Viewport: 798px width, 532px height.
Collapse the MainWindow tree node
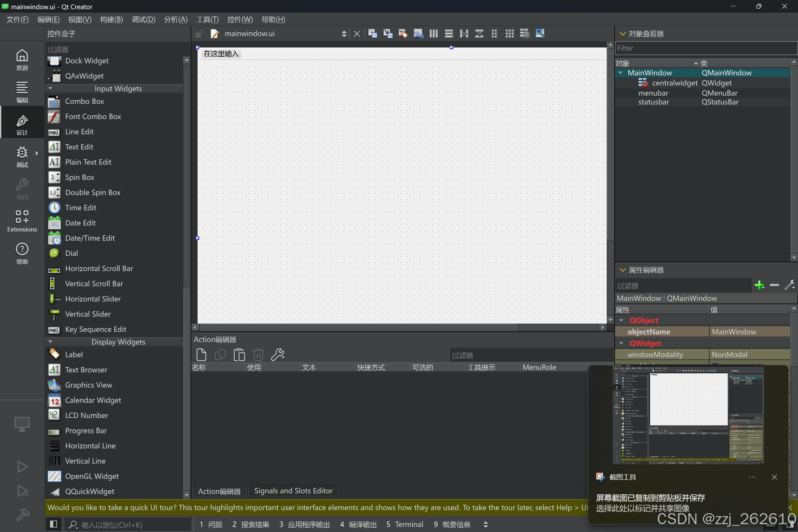621,73
